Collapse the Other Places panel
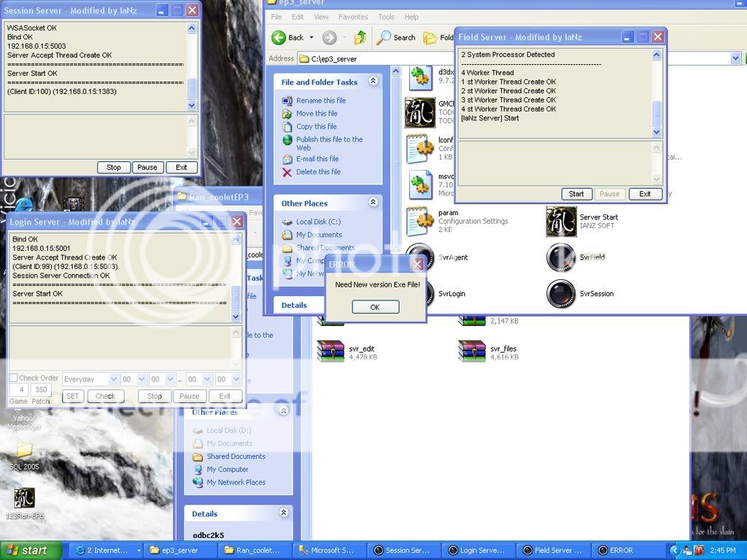This screenshot has width=747, height=560. pos(373,203)
